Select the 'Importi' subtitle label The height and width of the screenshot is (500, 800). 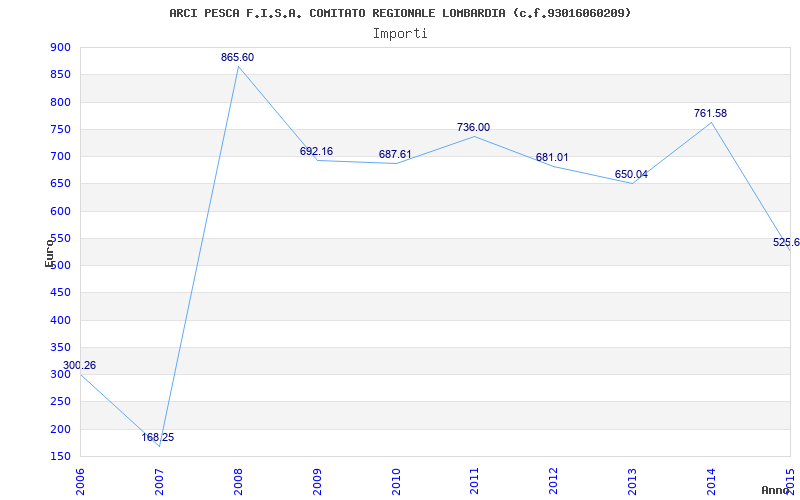(400, 34)
